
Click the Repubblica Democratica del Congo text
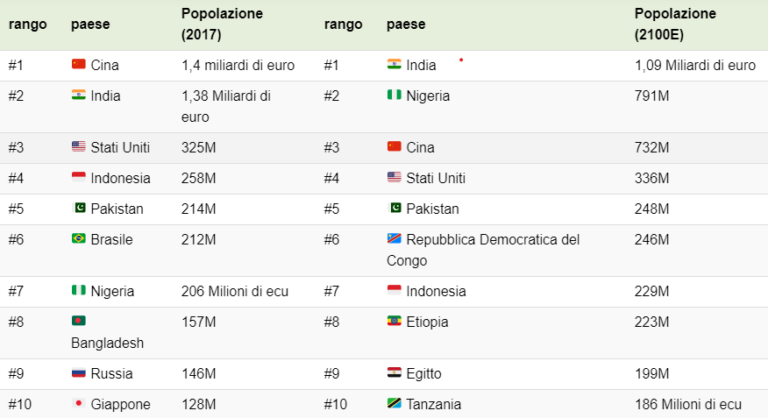click(483, 250)
